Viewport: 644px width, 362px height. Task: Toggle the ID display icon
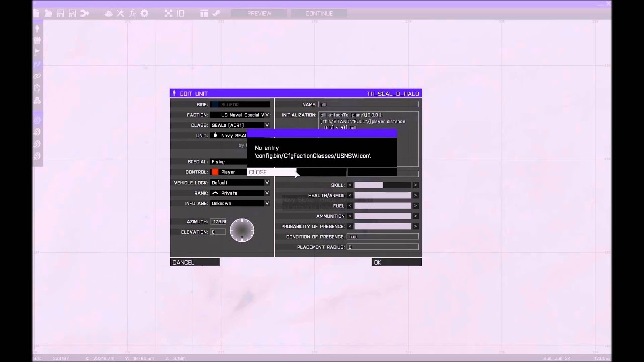(180, 14)
